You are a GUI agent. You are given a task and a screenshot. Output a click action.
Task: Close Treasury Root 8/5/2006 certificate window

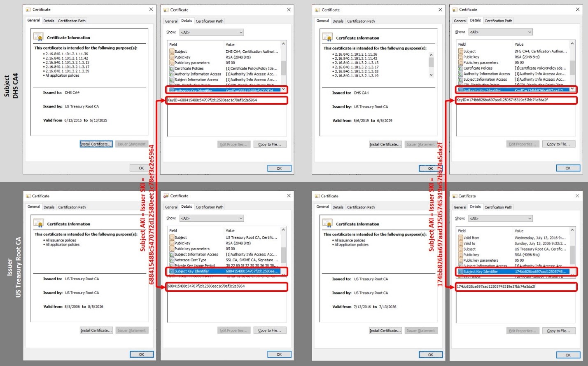click(x=151, y=196)
